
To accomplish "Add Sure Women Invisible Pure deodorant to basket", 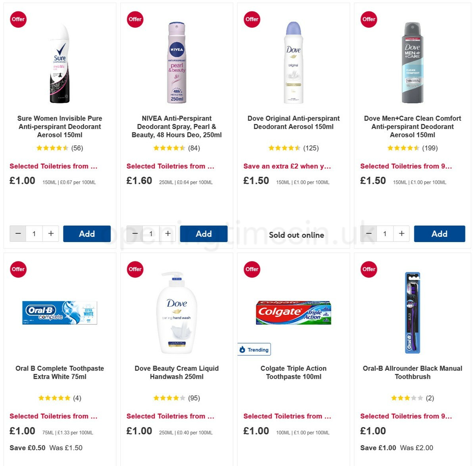I will coord(86,233).
